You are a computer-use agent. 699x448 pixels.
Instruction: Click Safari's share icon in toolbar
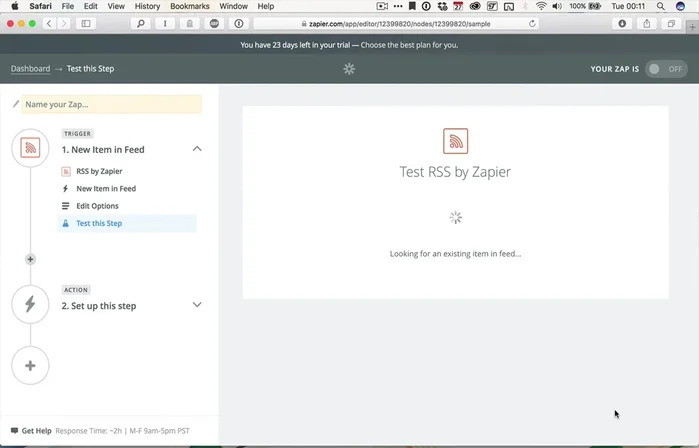click(x=647, y=23)
